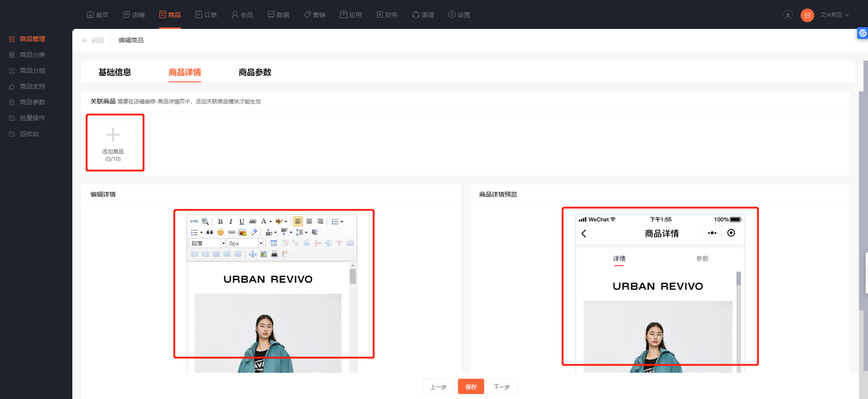Click the map/image insert icon

tap(264, 254)
